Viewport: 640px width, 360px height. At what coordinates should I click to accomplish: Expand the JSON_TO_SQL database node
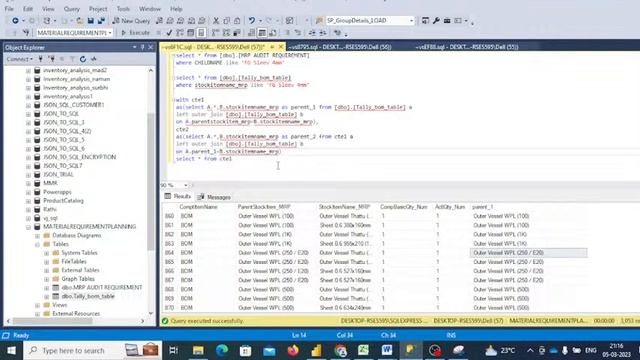(x=28, y=114)
